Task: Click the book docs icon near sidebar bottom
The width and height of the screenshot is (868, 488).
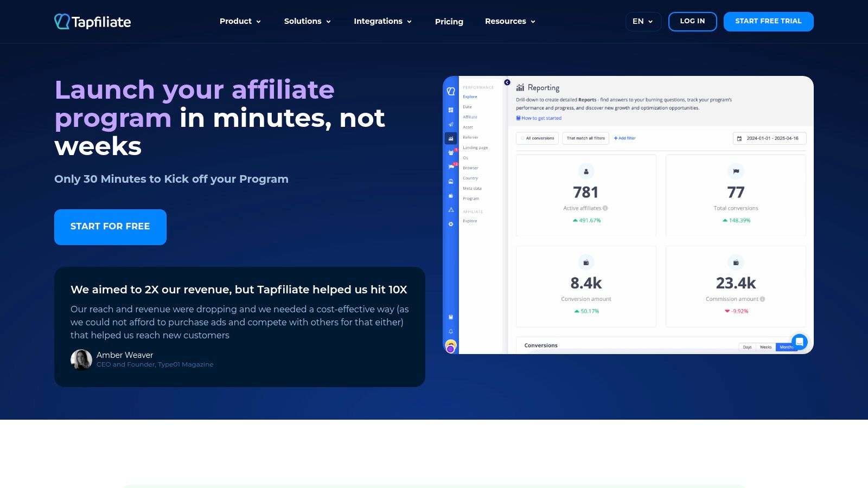Action: [x=451, y=317]
